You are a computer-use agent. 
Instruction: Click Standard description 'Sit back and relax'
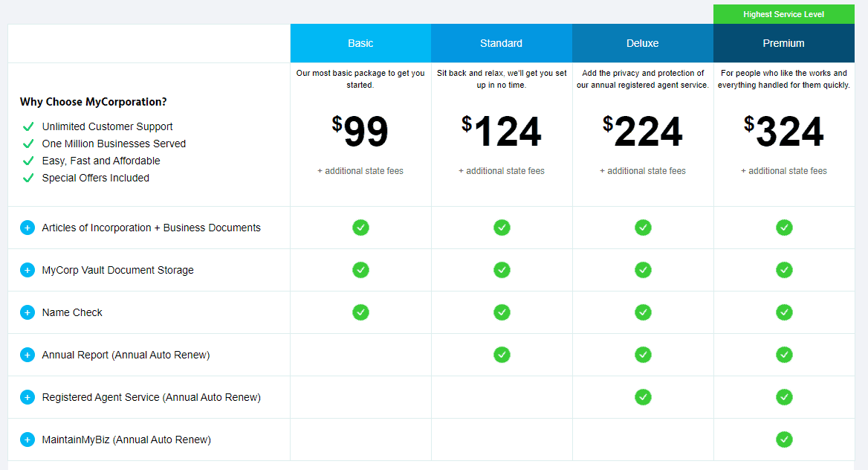point(502,79)
